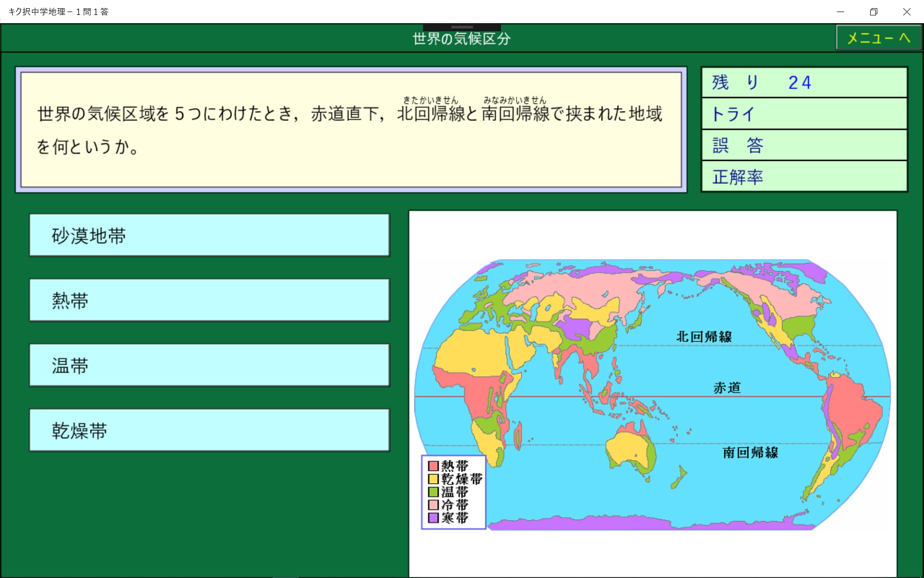Click the 赤道 label on map
The width and height of the screenshot is (924, 578).
pos(727,388)
